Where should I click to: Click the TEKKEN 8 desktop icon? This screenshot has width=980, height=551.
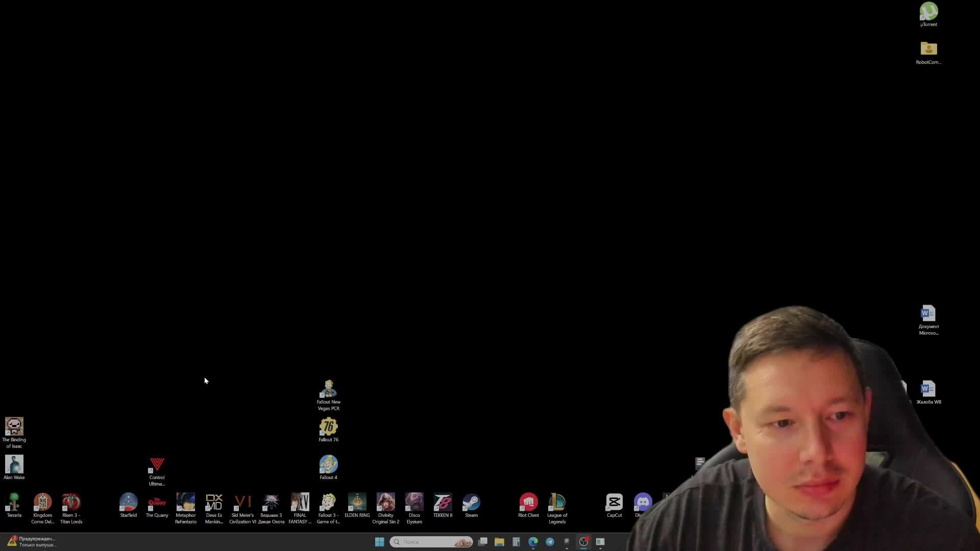443,503
